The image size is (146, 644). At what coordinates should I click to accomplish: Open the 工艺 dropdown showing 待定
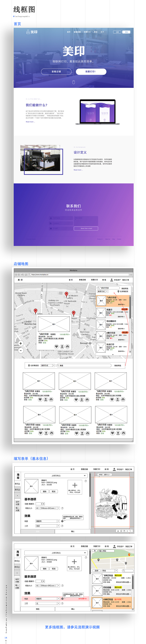pyautogui.click(x=48, y=526)
